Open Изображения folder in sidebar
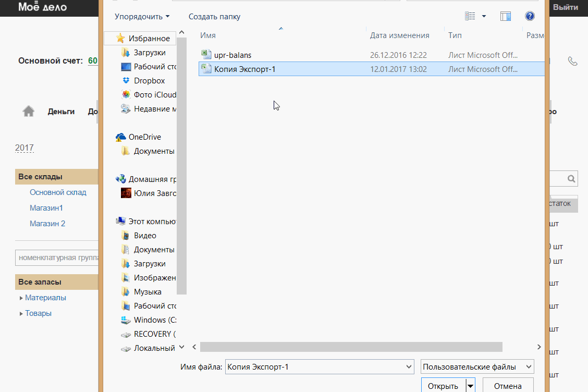588x392 pixels. tap(149, 278)
